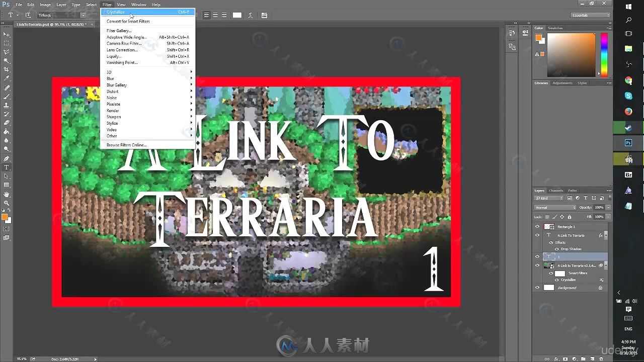Click Create Warped Text icon
644x362 pixels.
250,15
